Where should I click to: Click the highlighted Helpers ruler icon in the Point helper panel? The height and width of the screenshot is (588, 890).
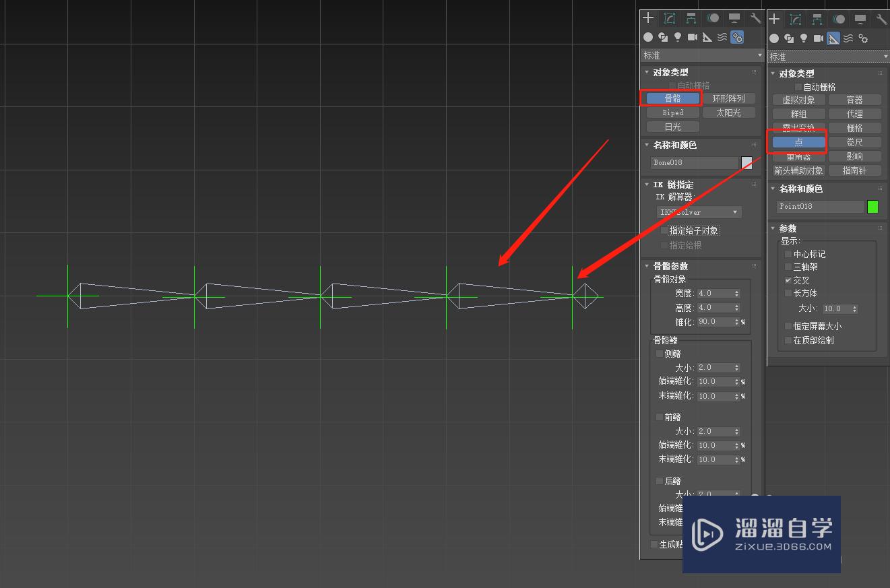click(x=833, y=38)
